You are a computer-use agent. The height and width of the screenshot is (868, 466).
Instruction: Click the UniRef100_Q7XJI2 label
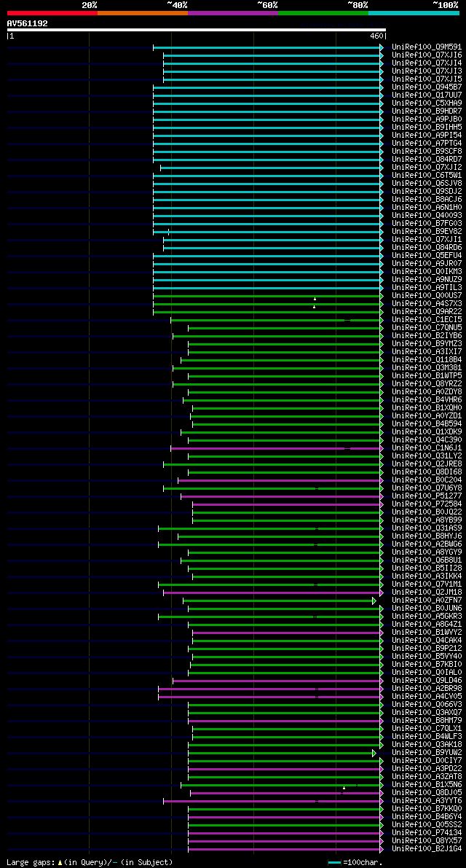point(427,168)
